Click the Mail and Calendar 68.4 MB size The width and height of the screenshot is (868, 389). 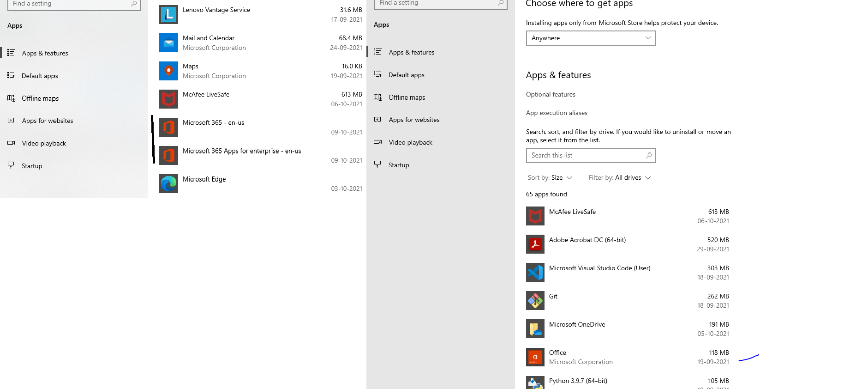coord(350,38)
